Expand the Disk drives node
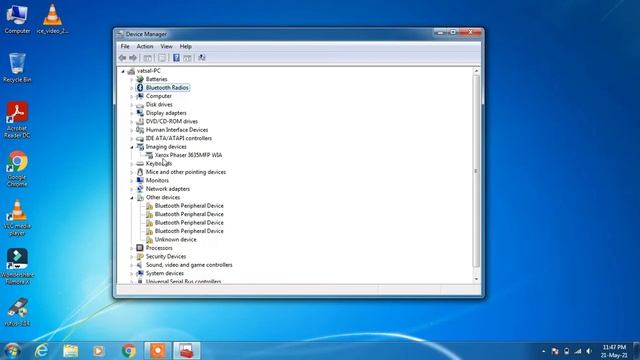Image resolution: width=640 pixels, height=360 pixels. click(132, 104)
